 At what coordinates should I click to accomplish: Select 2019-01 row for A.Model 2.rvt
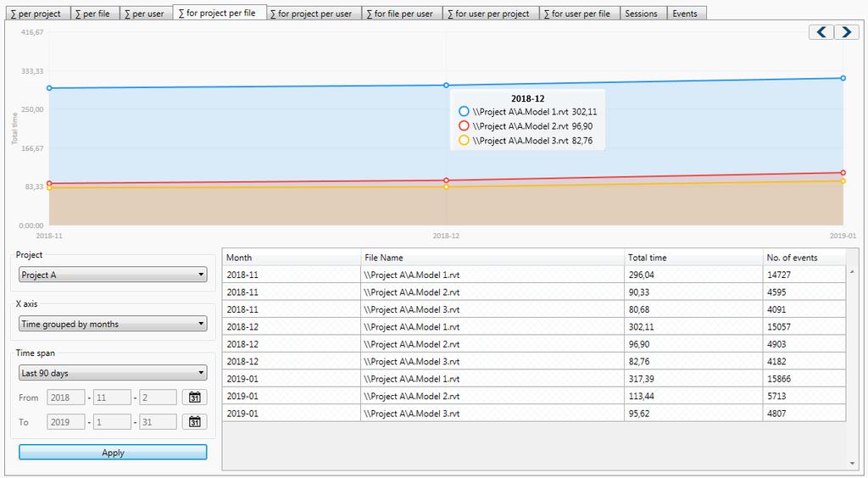[534, 396]
